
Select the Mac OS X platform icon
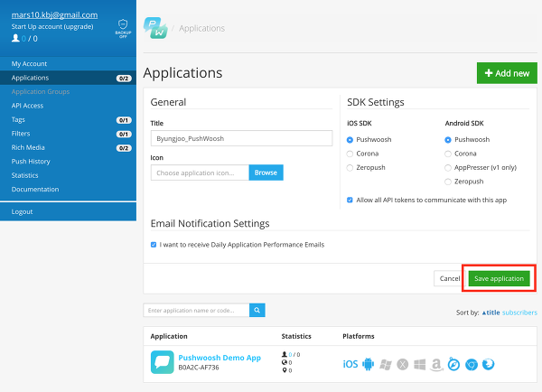tap(402, 364)
